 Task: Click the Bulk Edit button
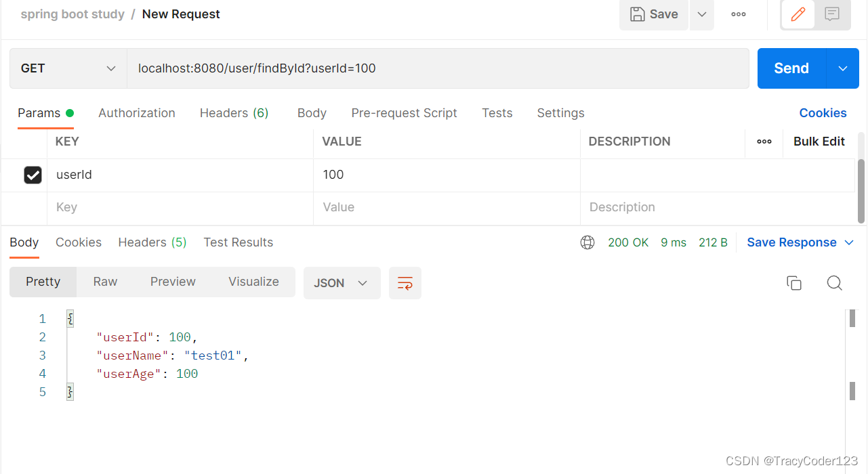click(x=819, y=142)
